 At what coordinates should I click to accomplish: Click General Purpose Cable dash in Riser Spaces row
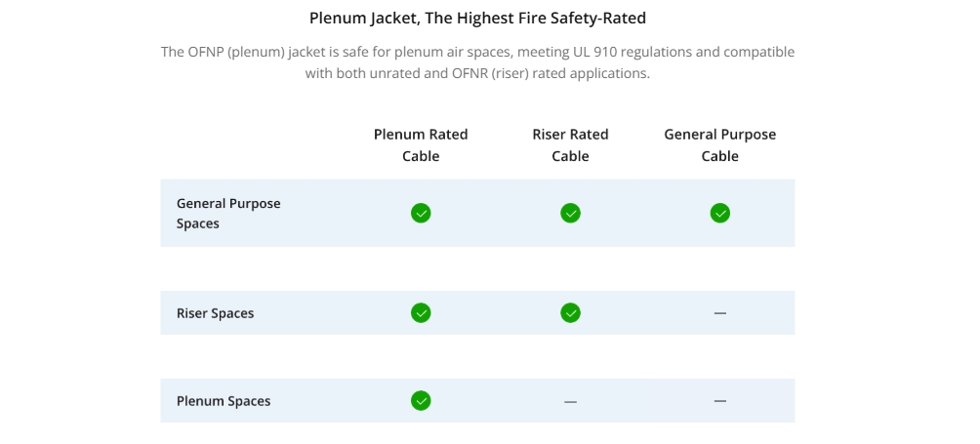(720, 313)
